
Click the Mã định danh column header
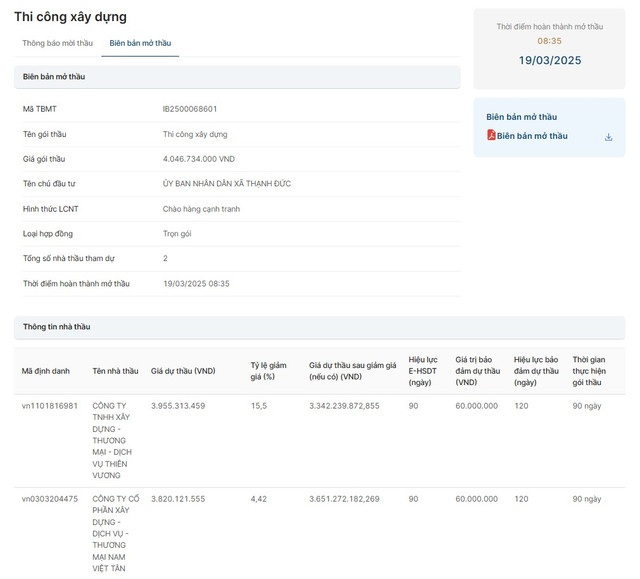[46, 371]
